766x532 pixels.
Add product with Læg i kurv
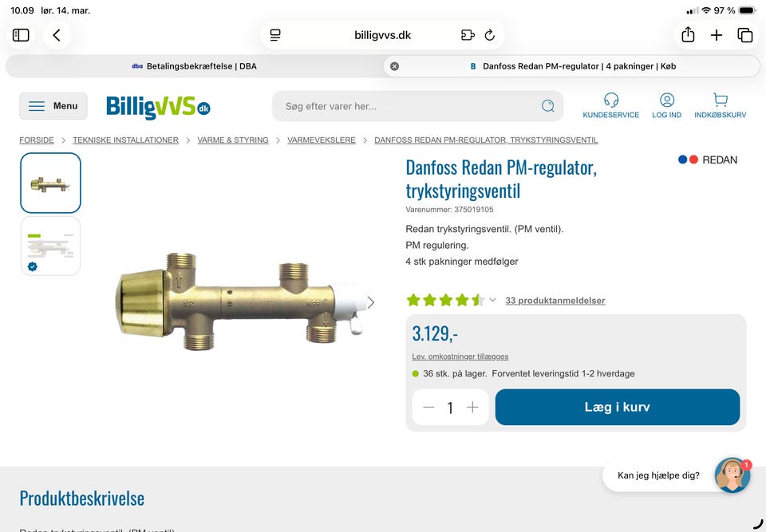(x=618, y=407)
